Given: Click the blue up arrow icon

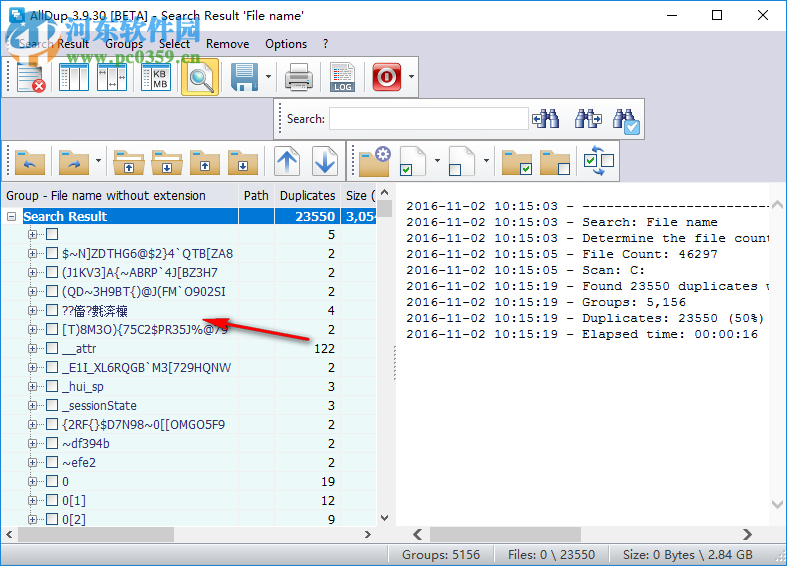Looking at the screenshot, I should click(287, 161).
